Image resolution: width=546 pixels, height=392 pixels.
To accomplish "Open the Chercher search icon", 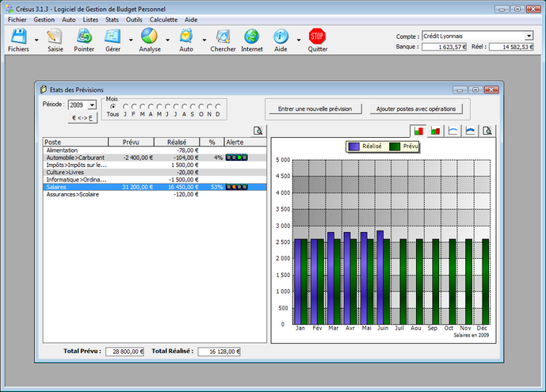I will (x=223, y=36).
